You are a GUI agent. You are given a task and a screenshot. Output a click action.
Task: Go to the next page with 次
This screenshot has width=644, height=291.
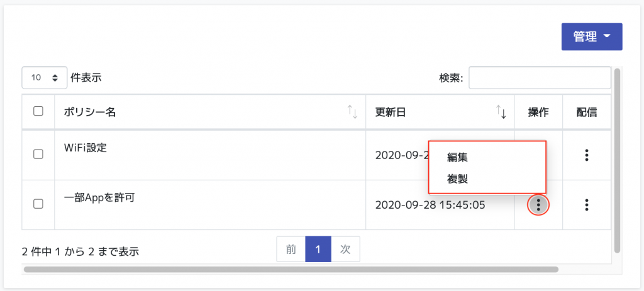pos(345,249)
